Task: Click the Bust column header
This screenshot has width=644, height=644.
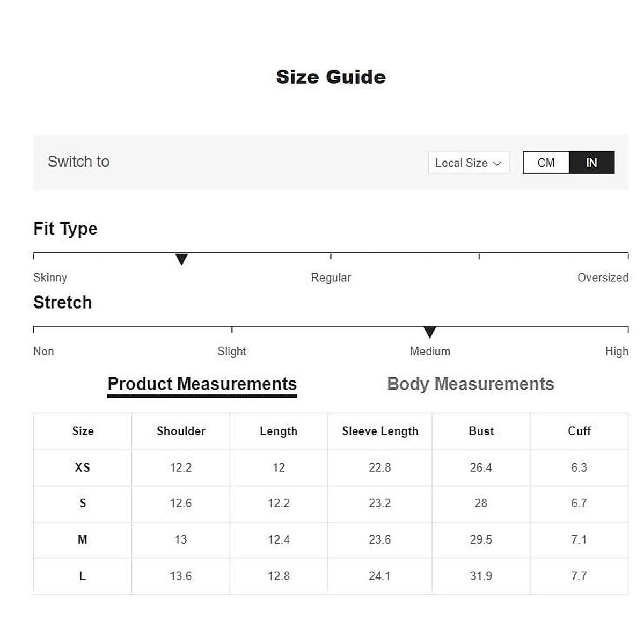Action: tap(481, 431)
